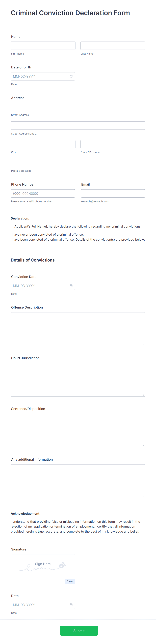The image size is (156, 644).
Task: Open the Date of birth calendar picker
Action: [71, 76]
